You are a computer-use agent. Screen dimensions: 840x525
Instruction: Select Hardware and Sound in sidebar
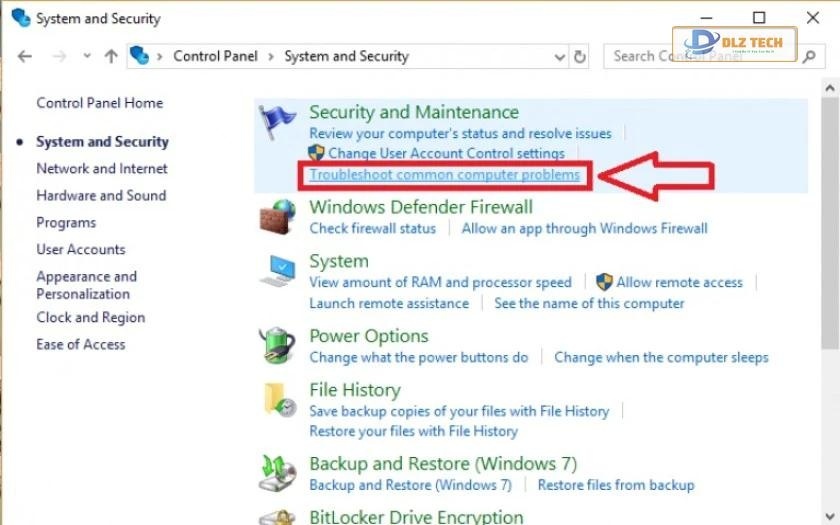[101, 196]
